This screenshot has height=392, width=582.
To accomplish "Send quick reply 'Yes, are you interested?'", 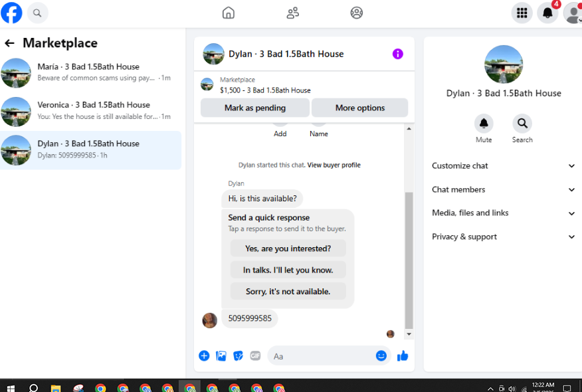I will (288, 248).
